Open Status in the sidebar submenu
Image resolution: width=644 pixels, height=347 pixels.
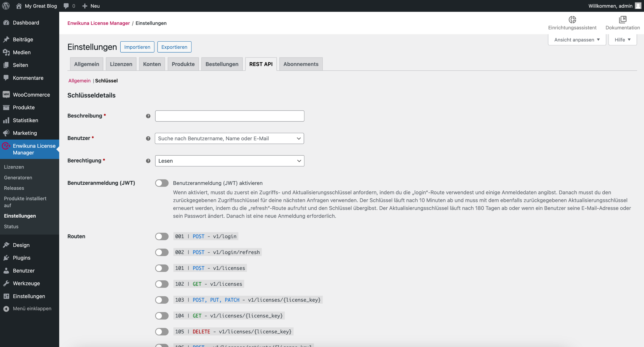[11, 227]
